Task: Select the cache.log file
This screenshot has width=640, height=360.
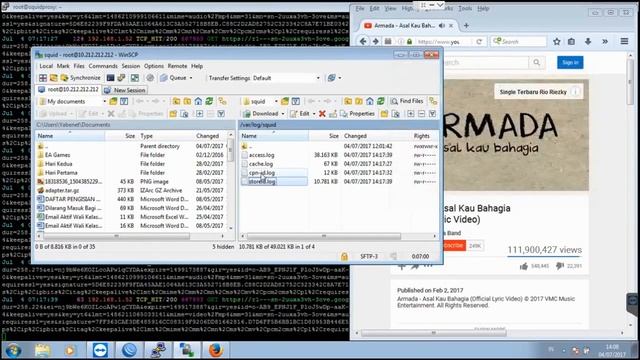Action: [x=261, y=164]
